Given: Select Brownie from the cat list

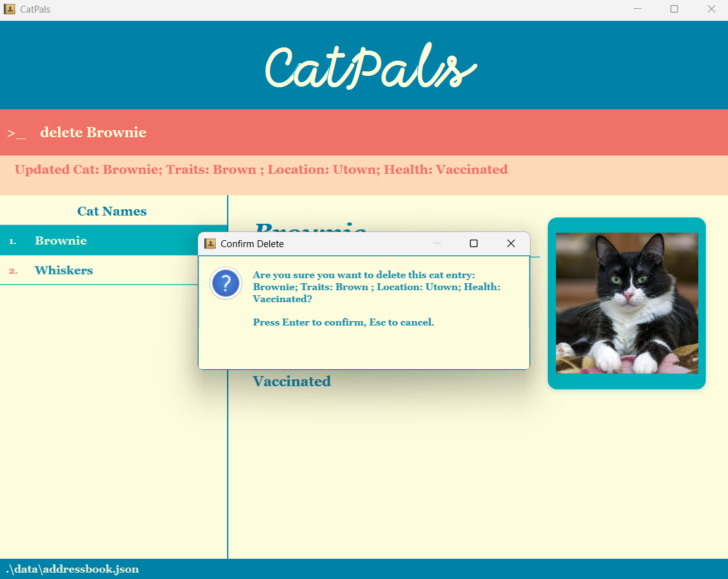Looking at the screenshot, I should click(x=61, y=241).
